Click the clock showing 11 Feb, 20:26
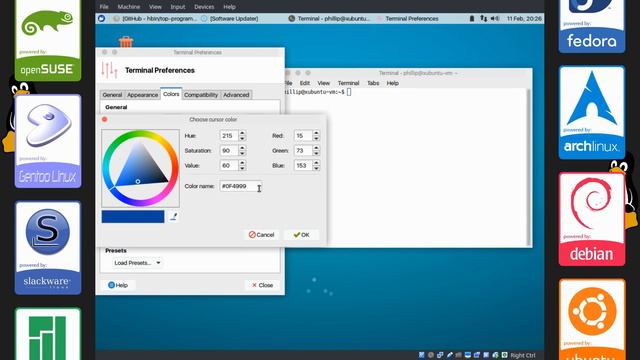Image resolution: width=640 pixels, height=360 pixels. click(524, 18)
